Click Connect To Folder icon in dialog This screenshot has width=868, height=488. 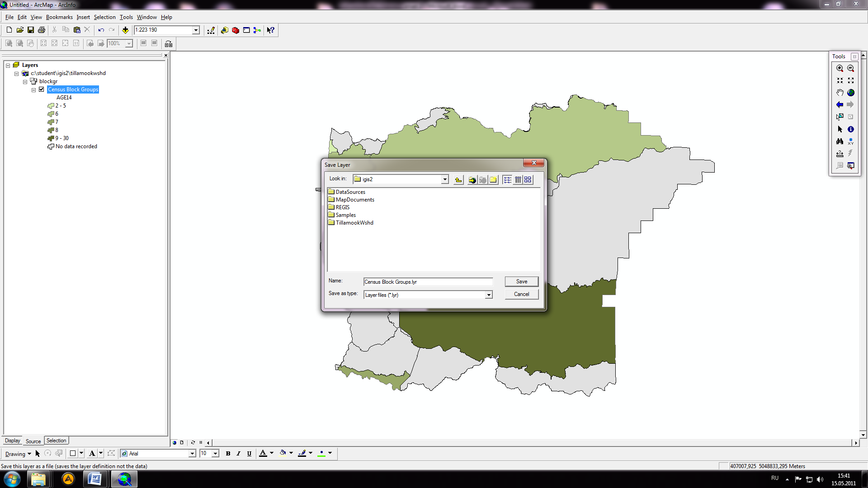(x=472, y=180)
